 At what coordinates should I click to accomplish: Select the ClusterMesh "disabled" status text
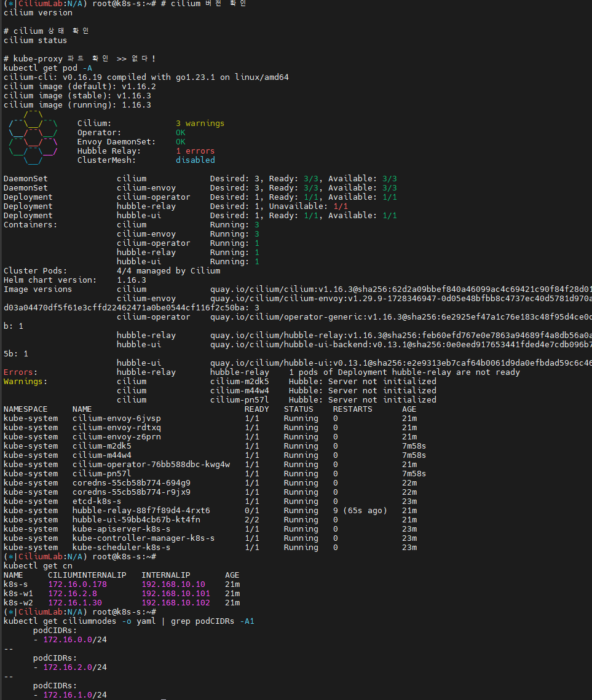(x=195, y=160)
